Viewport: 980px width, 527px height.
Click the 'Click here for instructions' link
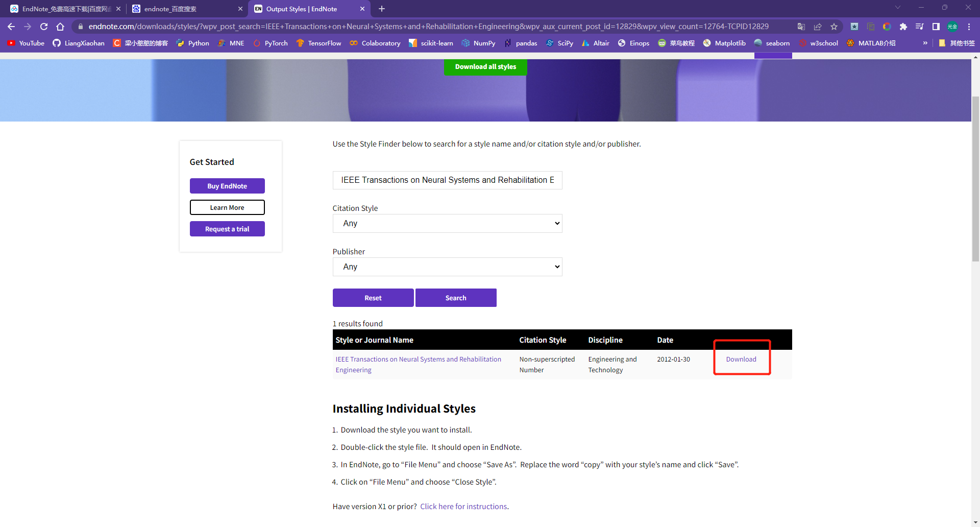(x=463, y=507)
